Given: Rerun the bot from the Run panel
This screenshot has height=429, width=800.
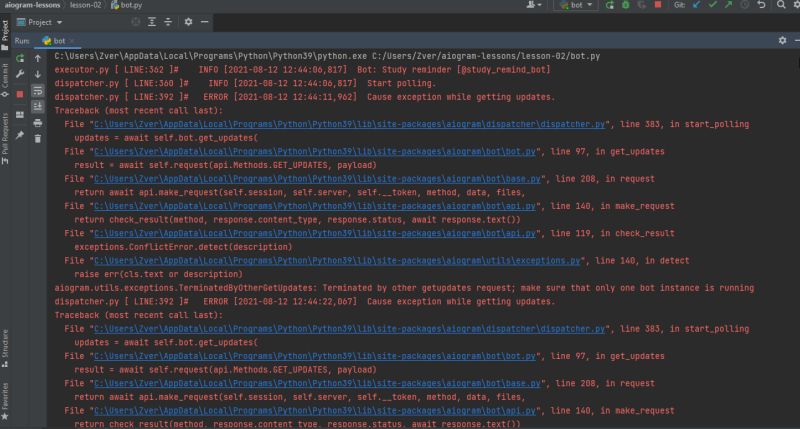Looking at the screenshot, I should pyautogui.click(x=20, y=58).
